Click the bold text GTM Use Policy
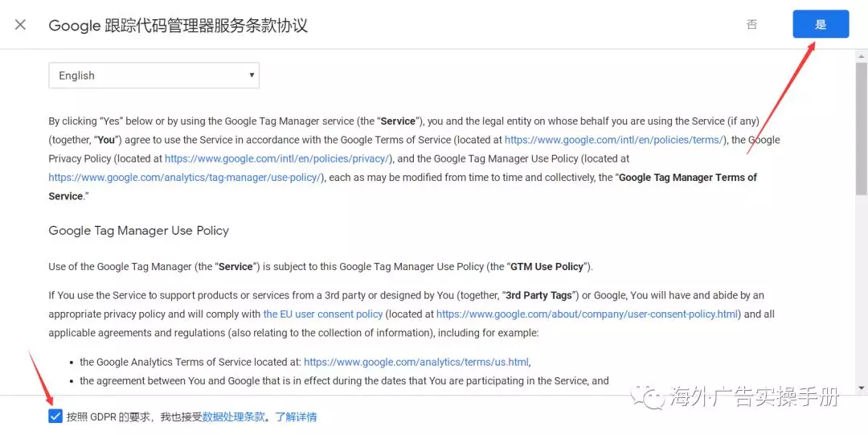 coord(547,266)
